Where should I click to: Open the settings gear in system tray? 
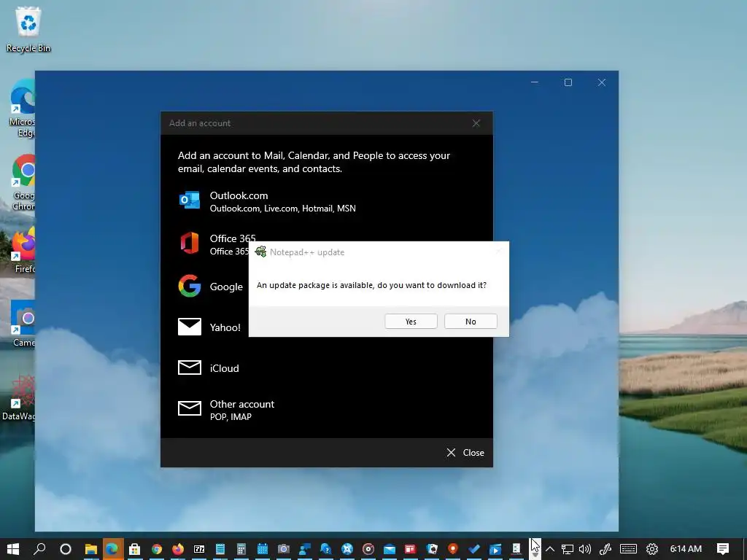[651, 549]
